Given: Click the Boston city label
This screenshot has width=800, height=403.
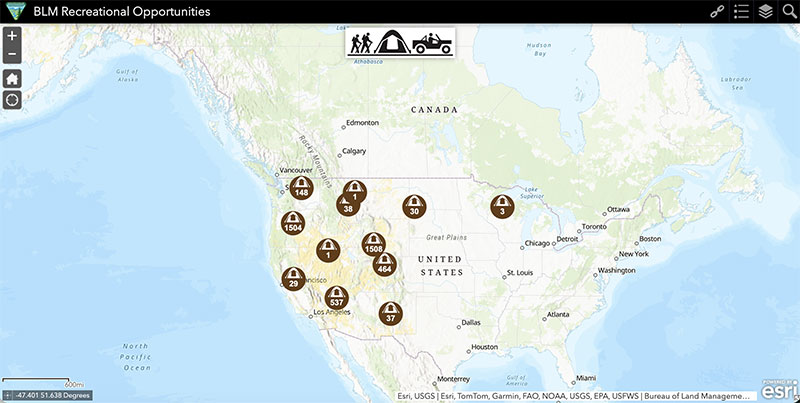Looking at the screenshot, I should point(651,239).
